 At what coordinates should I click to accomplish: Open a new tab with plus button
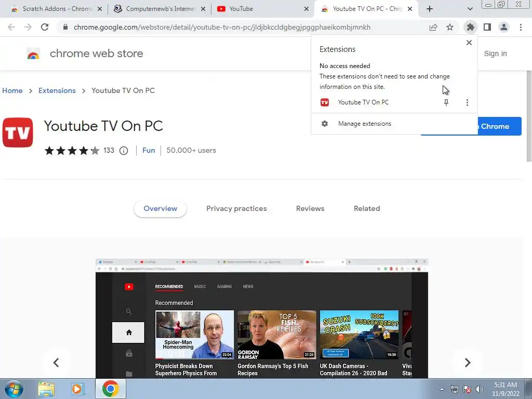click(430, 9)
